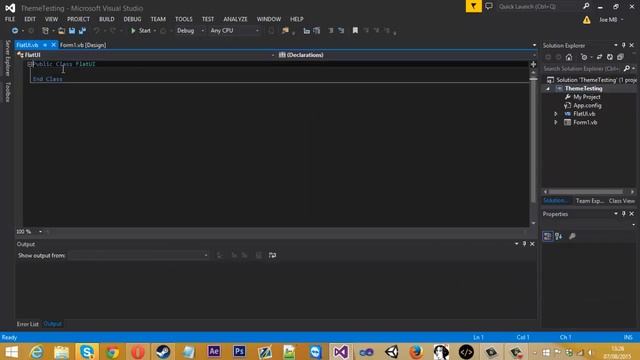Collapse the Public Class FlatUI code region
The width and height of the screenshot is (640, 360).
tap(30, 64)
